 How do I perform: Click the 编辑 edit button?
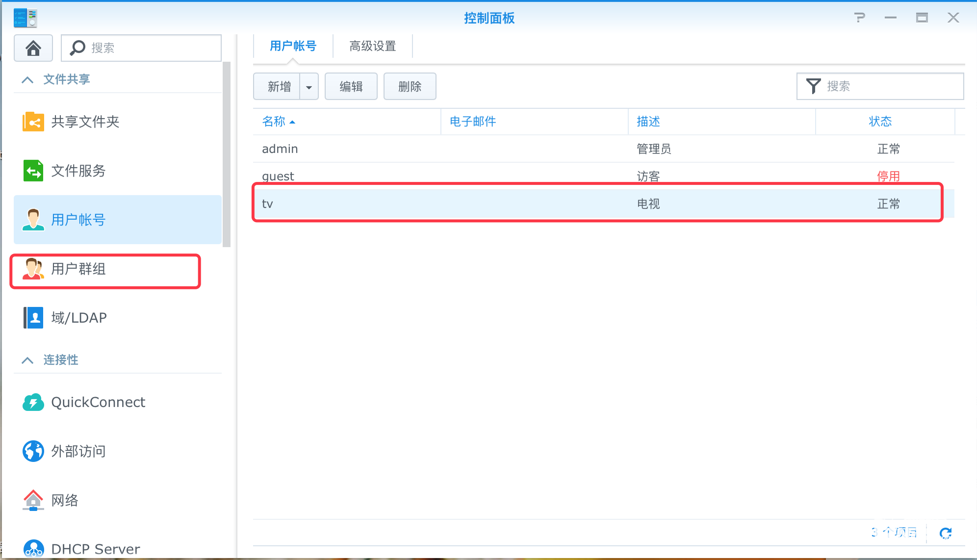point(351,87)
